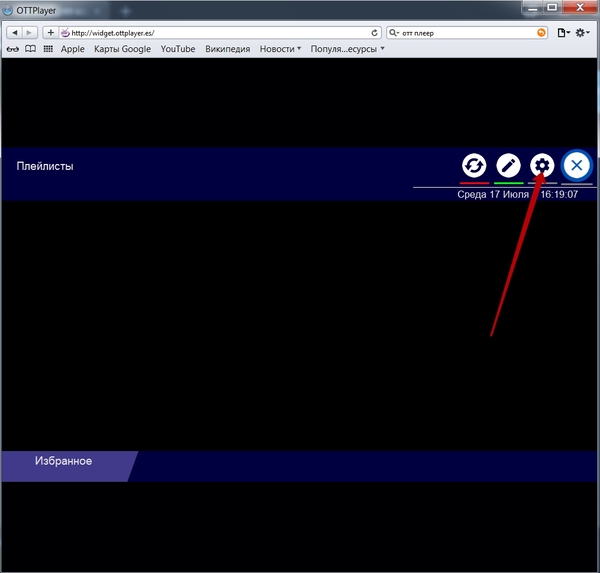The height and width of the screenshot is (573, 600).
Task: Expand the Новости bookmarks dropdown
Action: (280, 49)
